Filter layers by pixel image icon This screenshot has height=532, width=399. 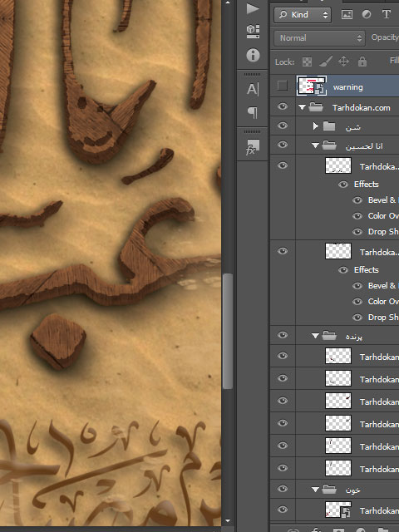pos(347,15)
